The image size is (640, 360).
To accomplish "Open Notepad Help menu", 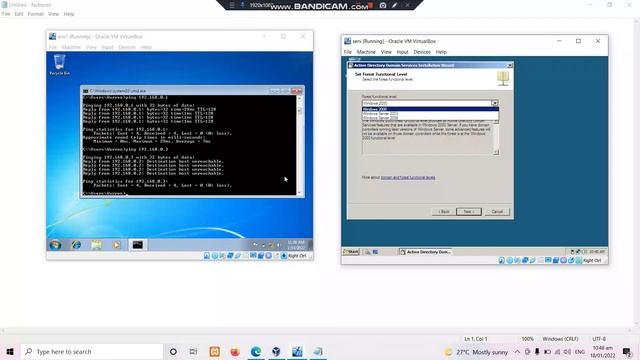I will click(69, 14).
